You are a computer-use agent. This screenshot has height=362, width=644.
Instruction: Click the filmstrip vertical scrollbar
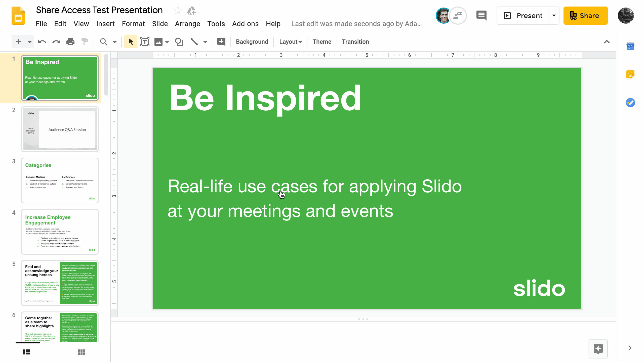tap(106, 75)
